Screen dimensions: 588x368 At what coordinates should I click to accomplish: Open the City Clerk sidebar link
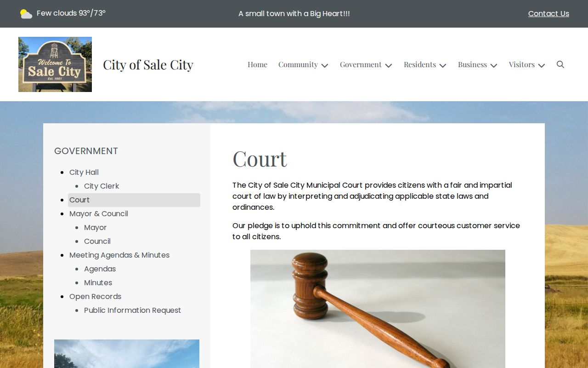point(102,186)
